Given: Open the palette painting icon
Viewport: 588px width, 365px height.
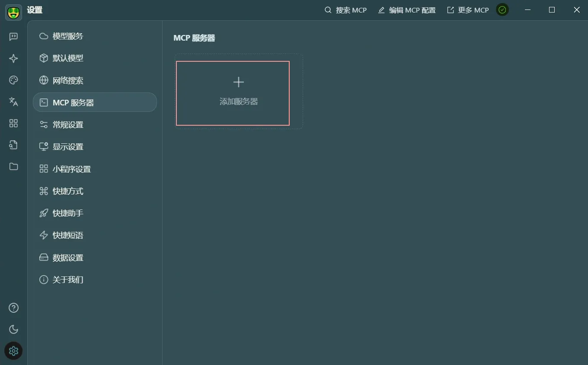Looking at the screenshot, I should tap(13, 80).
